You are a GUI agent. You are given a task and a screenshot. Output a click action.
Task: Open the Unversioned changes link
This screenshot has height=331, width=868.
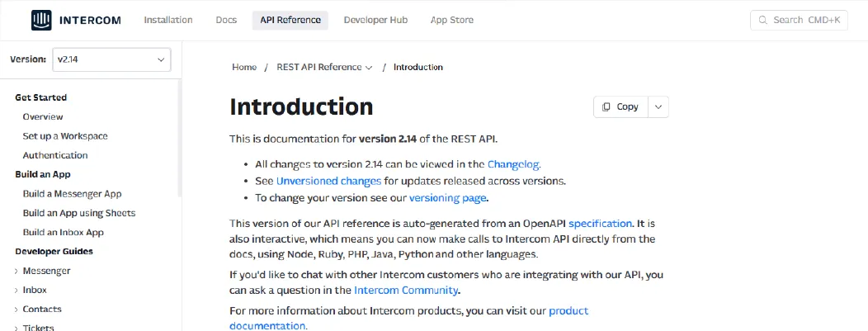(x=329, y=181)
